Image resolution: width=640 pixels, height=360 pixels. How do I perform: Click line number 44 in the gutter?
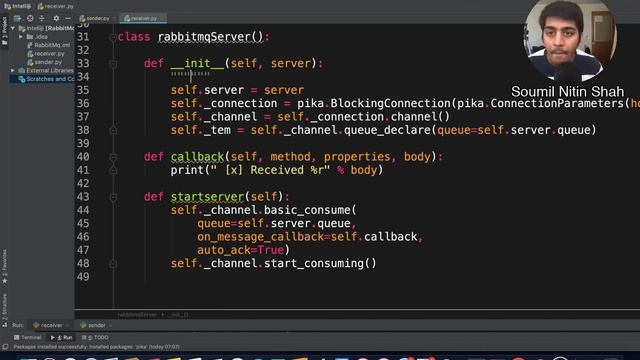[83, 210]
